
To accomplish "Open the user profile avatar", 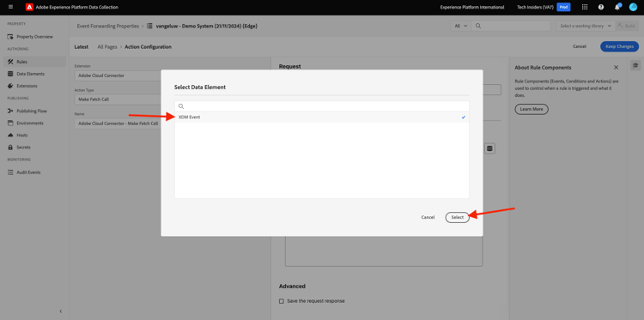I will point(633,7).
